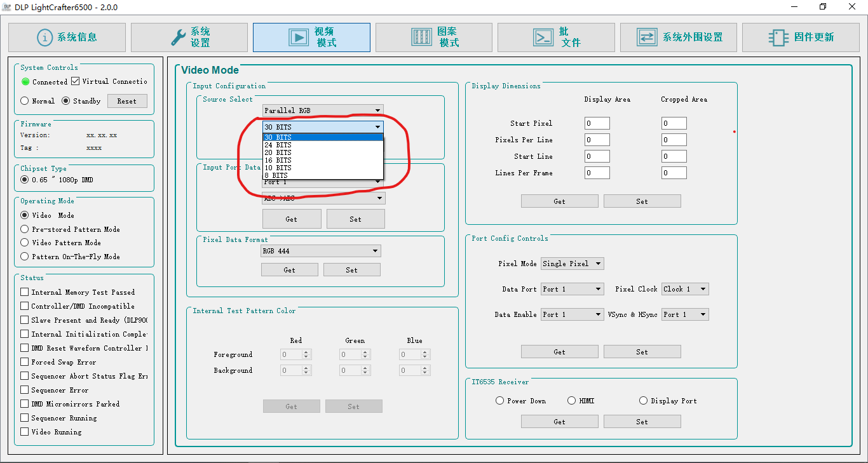Select the IT6535 Power Down radio

click(x=500, y=401)
